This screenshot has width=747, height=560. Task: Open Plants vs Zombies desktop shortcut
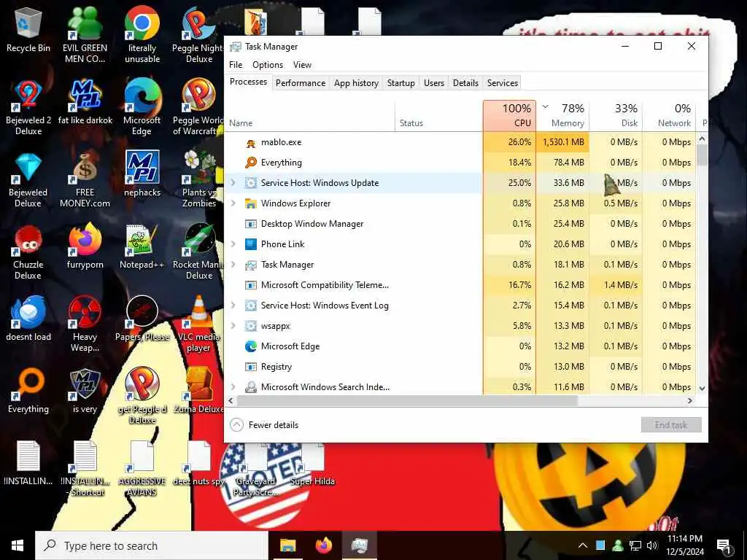tap(199, 179)
